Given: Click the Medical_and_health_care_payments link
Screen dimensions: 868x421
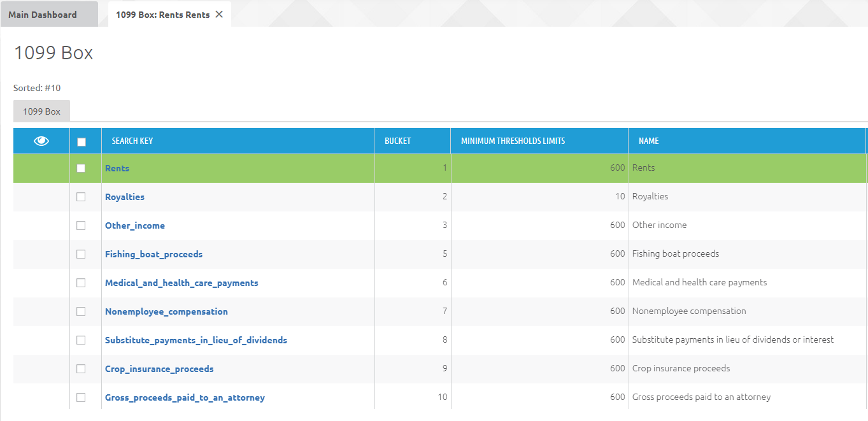Looking at the screenshot, I should coord(181,283).
